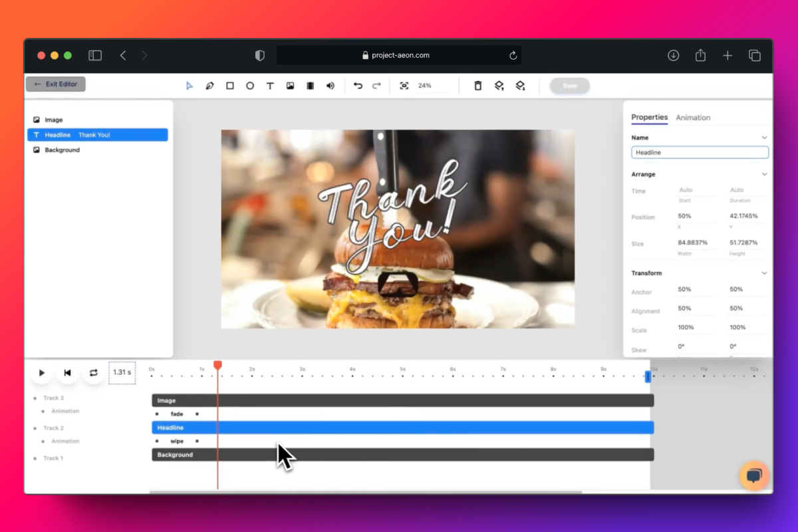798x532 pixels.
Task: Select the Pen drawing tool
Action: coord(209,86)
